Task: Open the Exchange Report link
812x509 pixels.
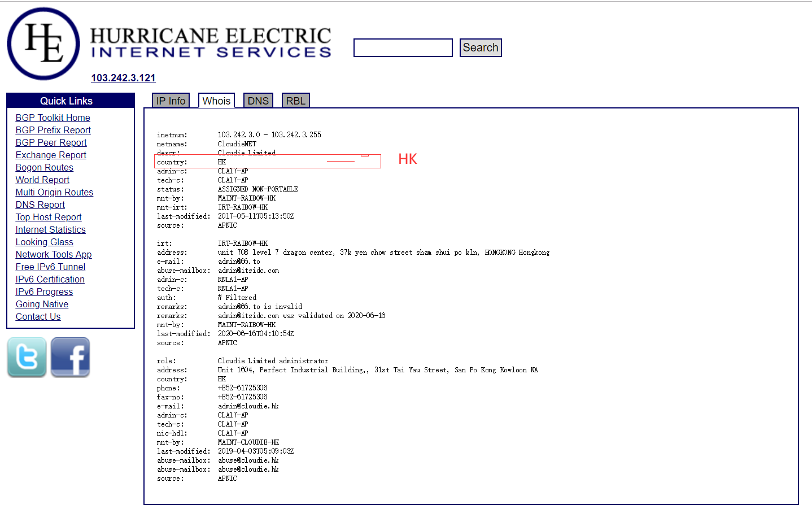Action: click(51, 155)
